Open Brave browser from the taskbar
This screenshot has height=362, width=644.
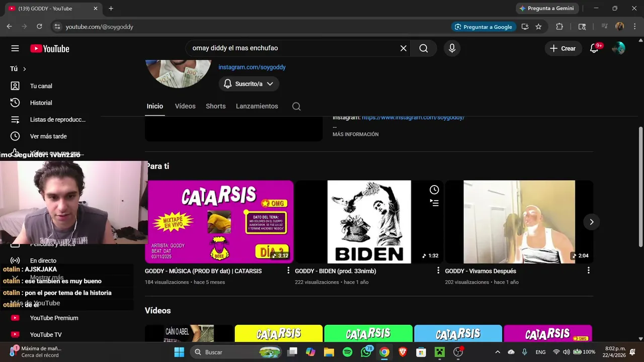click(x=403, y=352)
